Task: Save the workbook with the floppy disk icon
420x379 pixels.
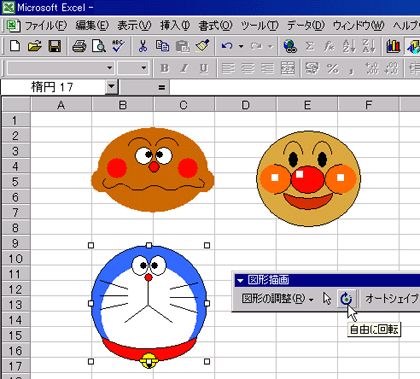Action: [55, 46]
